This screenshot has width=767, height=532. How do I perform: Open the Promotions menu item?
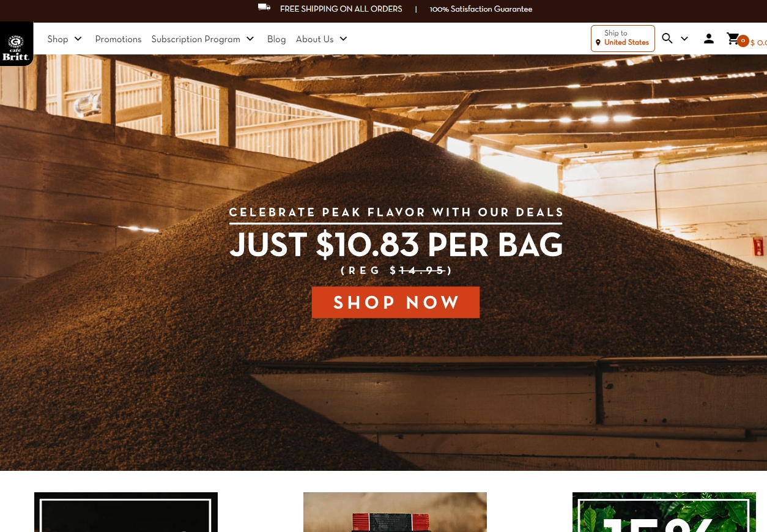coord(118,39)
